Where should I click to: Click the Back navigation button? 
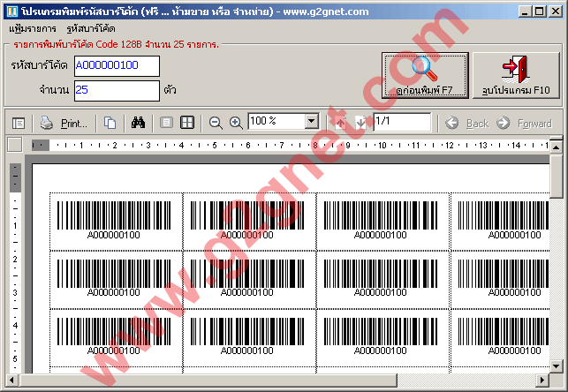[467, 124]
